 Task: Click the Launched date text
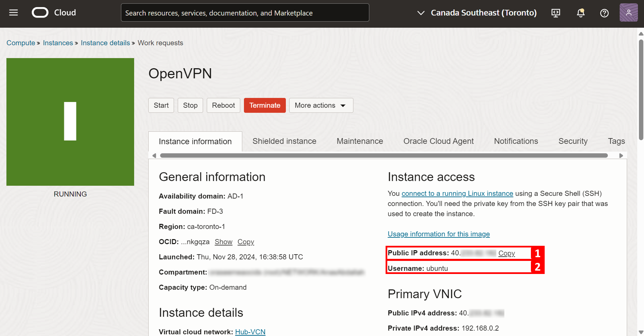(x=250, y=257)
